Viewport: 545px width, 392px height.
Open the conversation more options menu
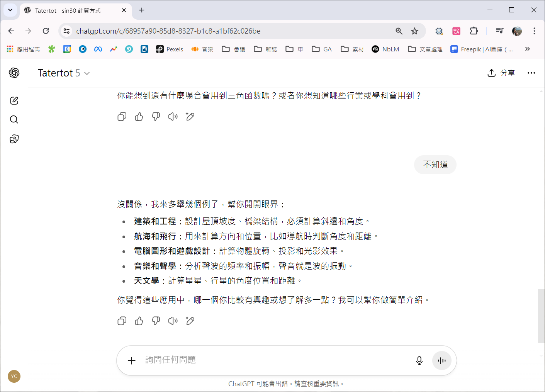(531, 73)
